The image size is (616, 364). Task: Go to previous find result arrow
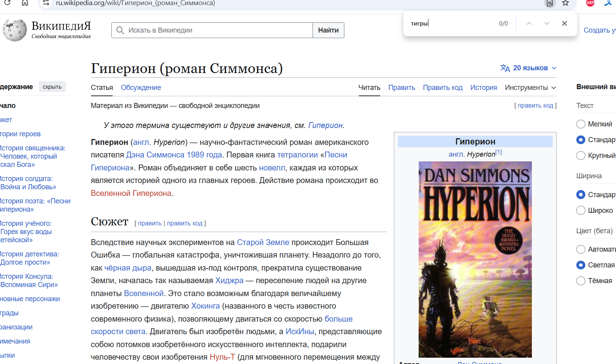point(529,24)
